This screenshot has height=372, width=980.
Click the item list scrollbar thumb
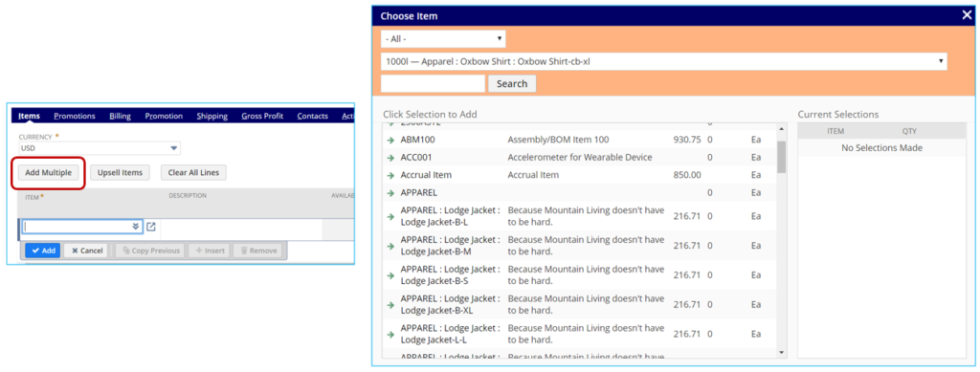[x=781, y=157]
